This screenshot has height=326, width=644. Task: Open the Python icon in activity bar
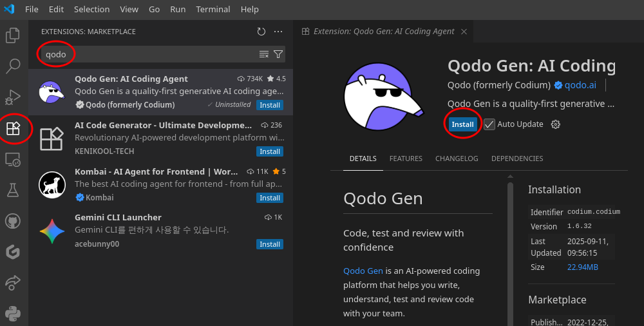(x=13, y=314)
